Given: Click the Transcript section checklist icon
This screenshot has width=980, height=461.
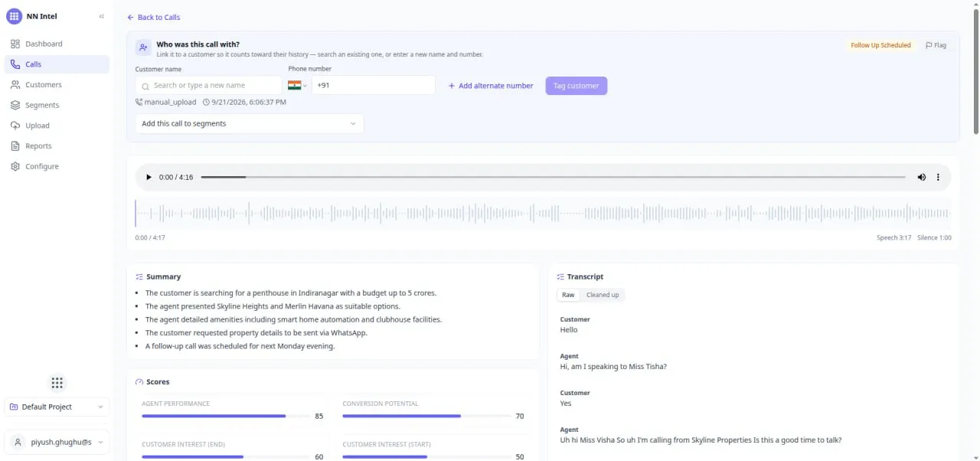Looking at the screenshot, I should [x=560, y=277].
